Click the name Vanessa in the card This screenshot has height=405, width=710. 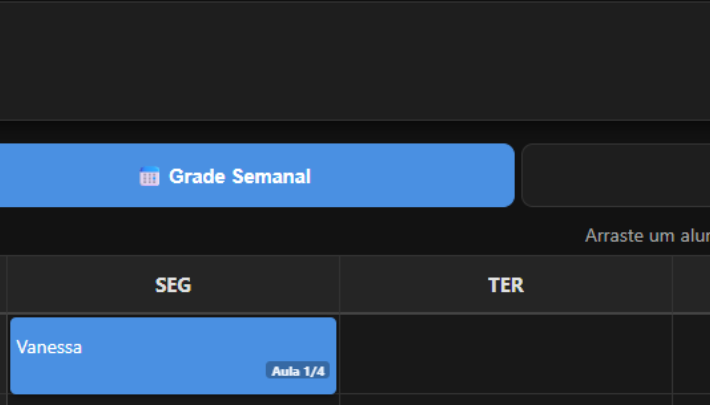click(49, 347)
